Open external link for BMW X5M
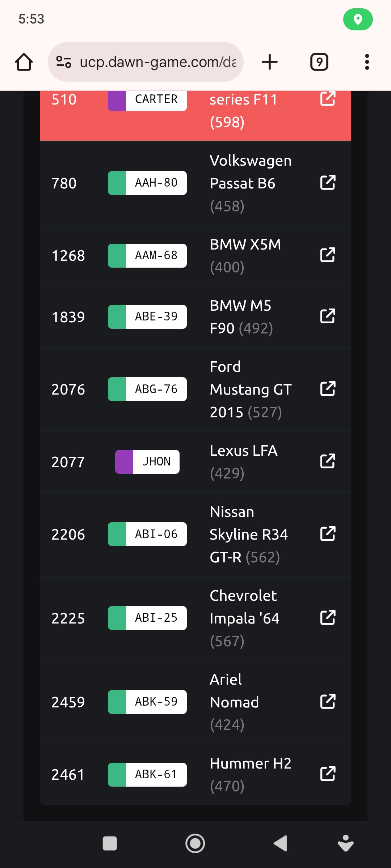The width and height of the screenshot is (391, 868). pos(328,255)
